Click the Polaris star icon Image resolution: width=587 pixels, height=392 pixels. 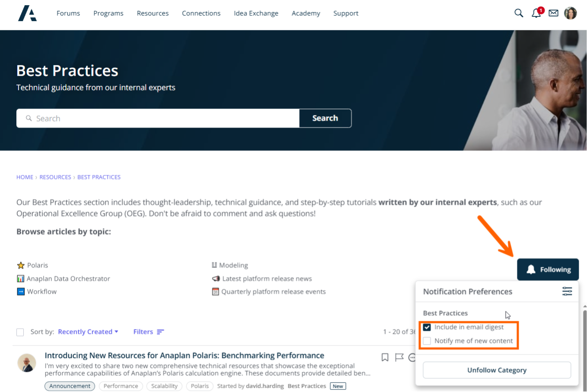(x=20, y=265)
